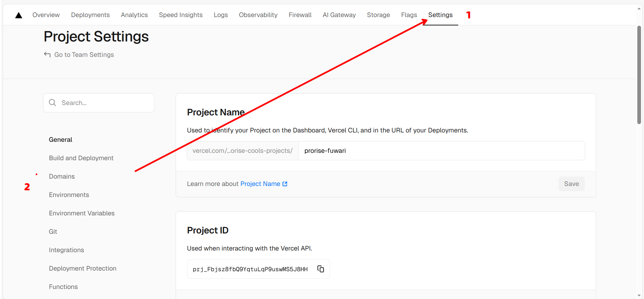Screen dimensions: 644x299
Task: Open the Speed Insights tab
Action: coord(180,15)
